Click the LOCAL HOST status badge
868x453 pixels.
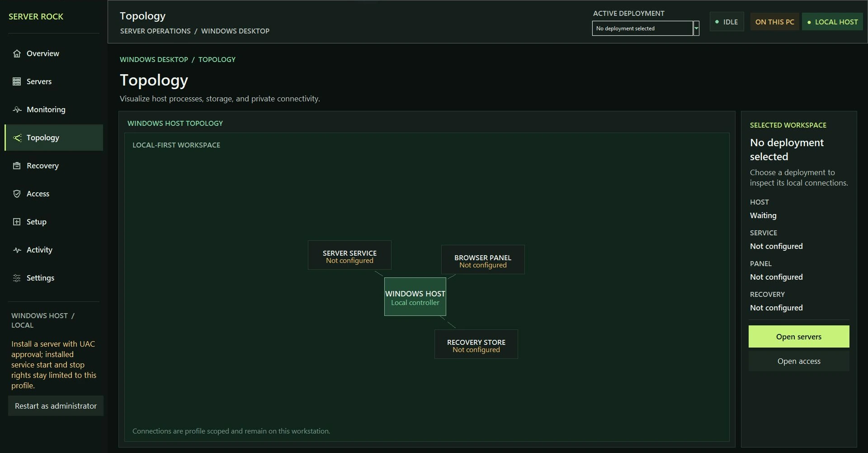pyautogui.click(x=832, y=22)
